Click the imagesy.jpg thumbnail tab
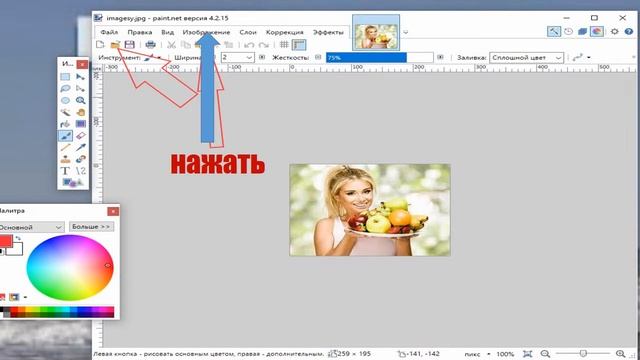640x360 pixels. 376,33
